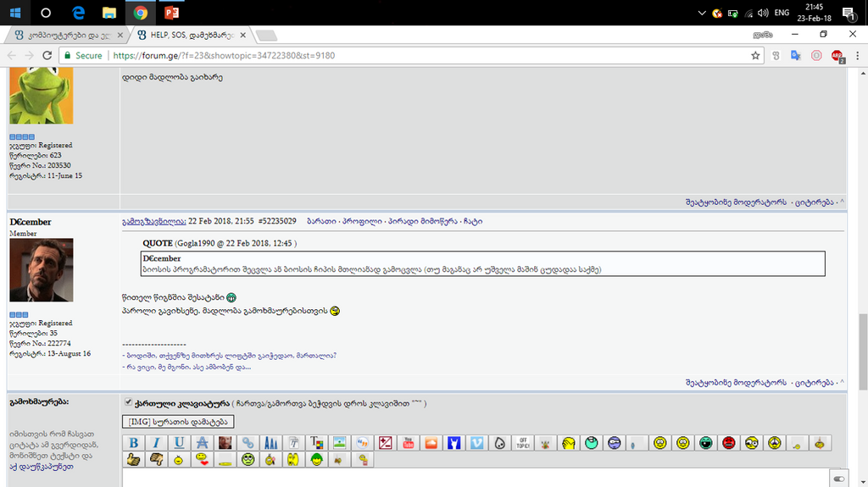
Task: Jump to top via ^ on Dєcember's post
Action: [x=842, y=383]
